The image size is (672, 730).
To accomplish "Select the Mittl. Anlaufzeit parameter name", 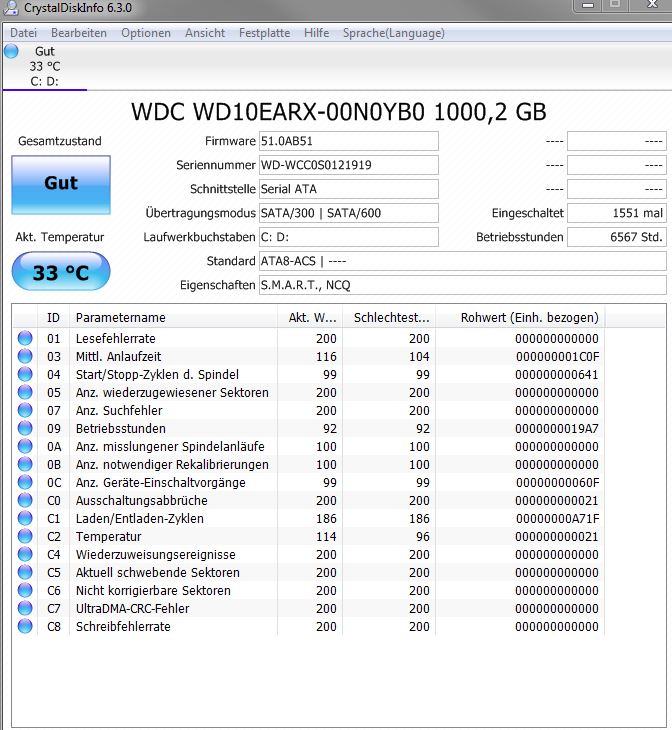I will click(x=118, y=357).
